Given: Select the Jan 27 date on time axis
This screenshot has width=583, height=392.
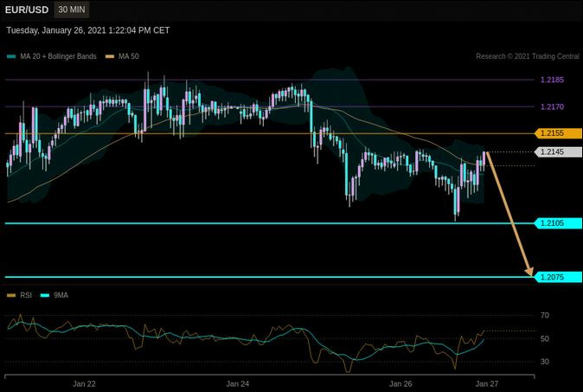Looking at the screenshot, I should pyautogui.click(x=487, y=384).
